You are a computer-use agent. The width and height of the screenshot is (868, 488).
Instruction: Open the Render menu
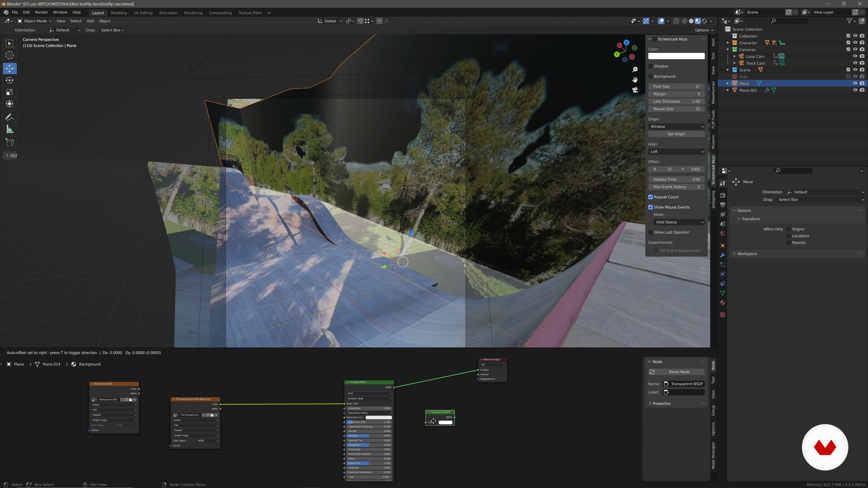[41, 12]
